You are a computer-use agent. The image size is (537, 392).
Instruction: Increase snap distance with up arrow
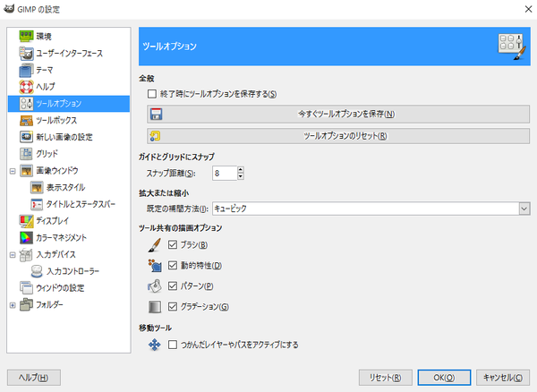tap(241, 170)
